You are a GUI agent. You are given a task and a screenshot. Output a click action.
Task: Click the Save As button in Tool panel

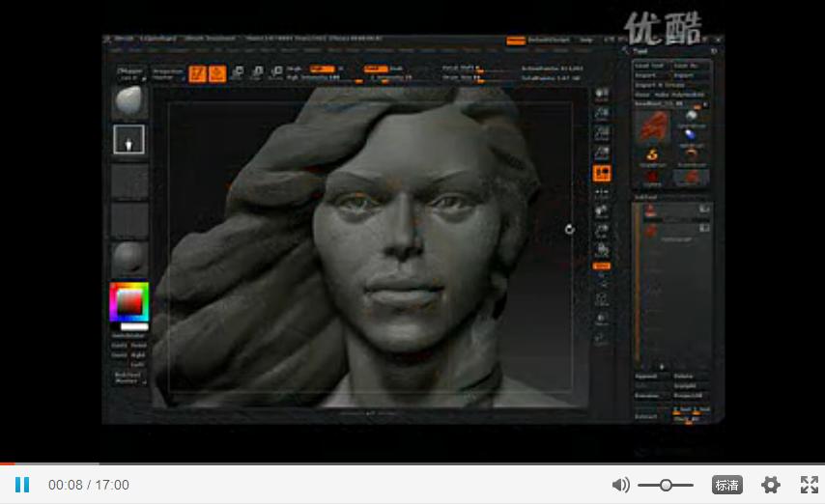[691, 66]
